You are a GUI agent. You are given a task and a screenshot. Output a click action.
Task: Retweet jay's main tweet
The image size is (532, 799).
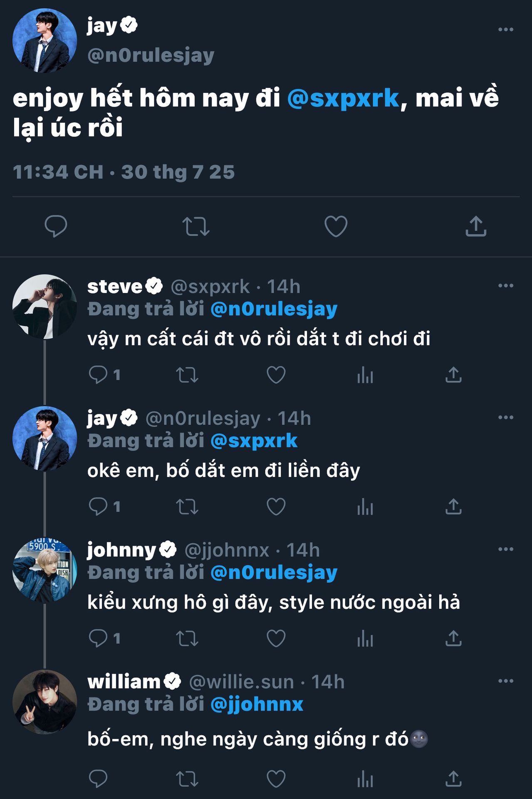(196, 227)
